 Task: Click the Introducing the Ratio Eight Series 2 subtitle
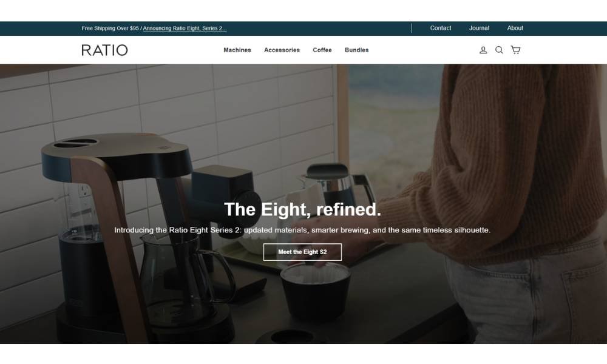[x=302, y=230]
